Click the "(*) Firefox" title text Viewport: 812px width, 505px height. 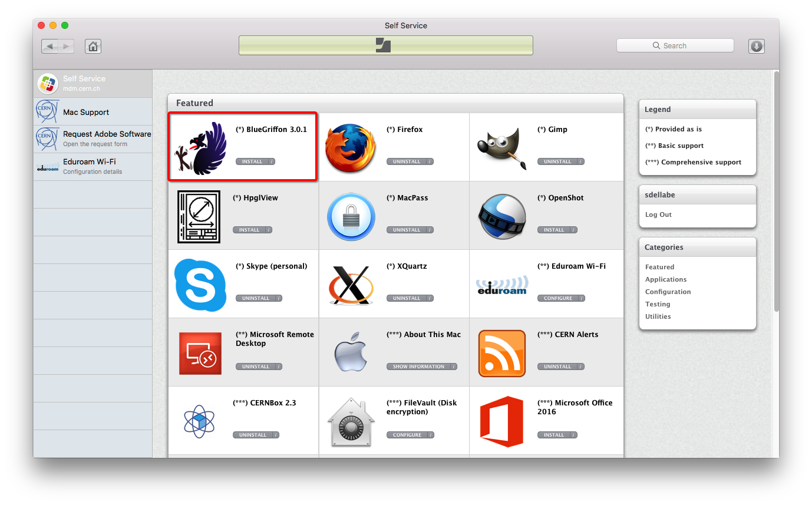[404, 130]
